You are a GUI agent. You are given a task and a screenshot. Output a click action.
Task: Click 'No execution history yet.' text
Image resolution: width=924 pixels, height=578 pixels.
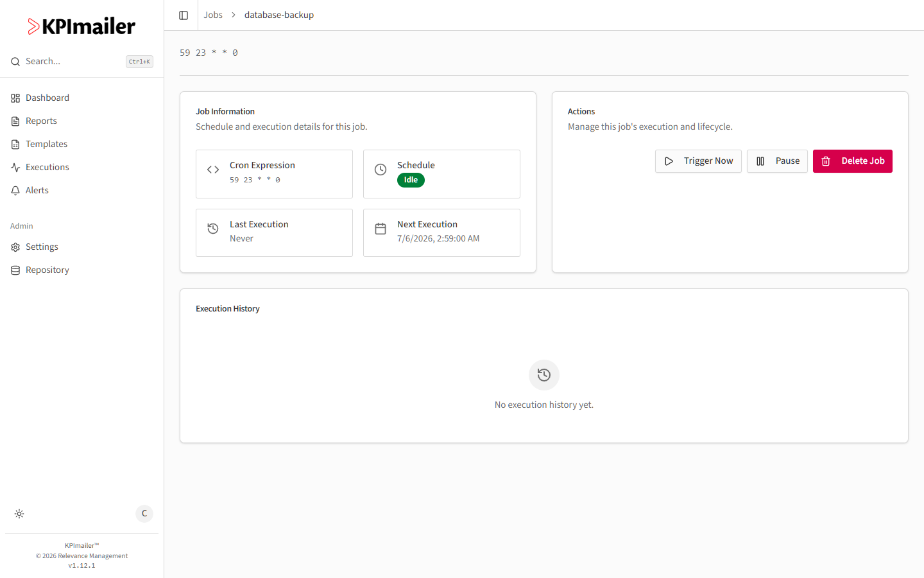coord(544,405)
